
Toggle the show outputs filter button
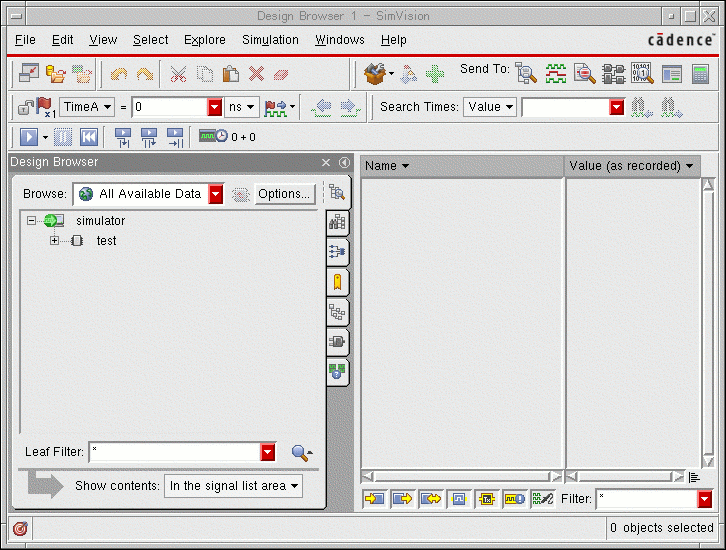click(x=402, y=499)
